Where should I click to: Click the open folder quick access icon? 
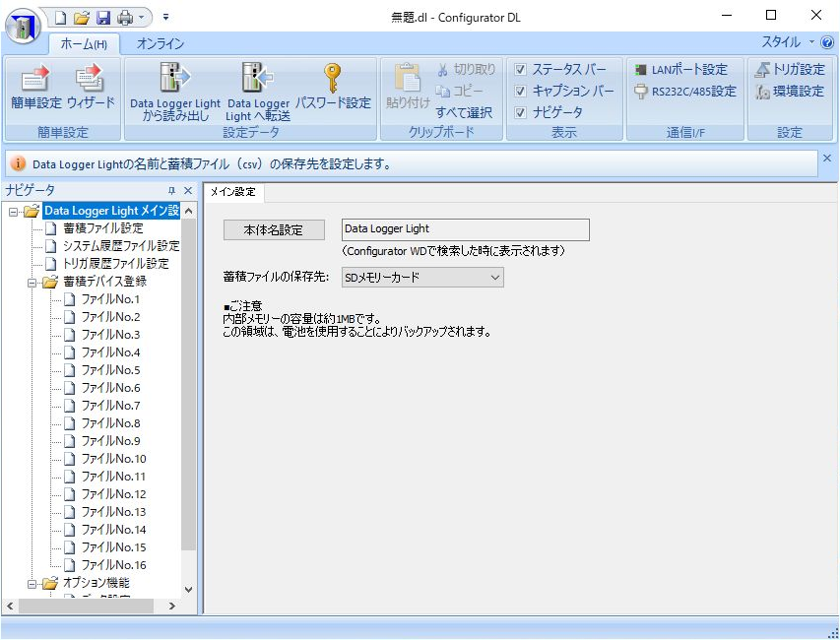point(82,18)
